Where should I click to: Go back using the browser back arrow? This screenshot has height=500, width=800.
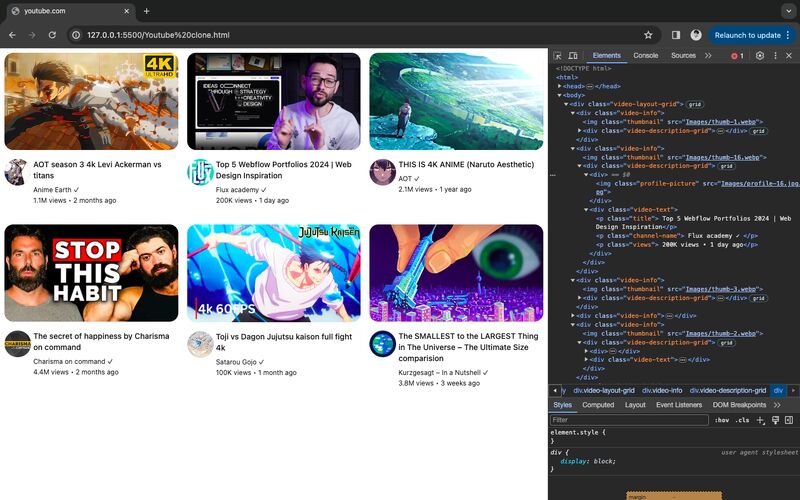(12, 35)
